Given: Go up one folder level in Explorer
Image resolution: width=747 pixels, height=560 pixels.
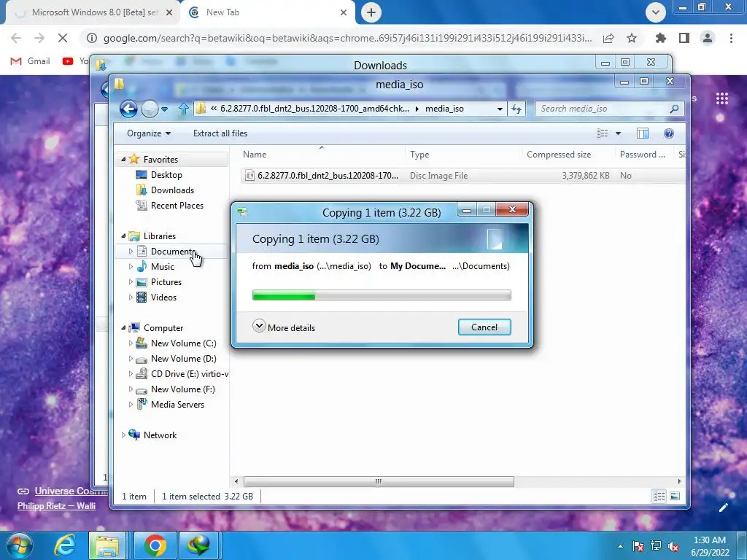Looking at the screenshot, I should click(x=184, y=109).
